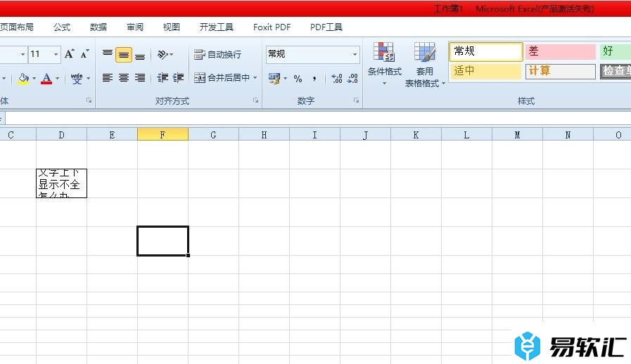Open 条件格式 conditional formatting

coord(384,64)
